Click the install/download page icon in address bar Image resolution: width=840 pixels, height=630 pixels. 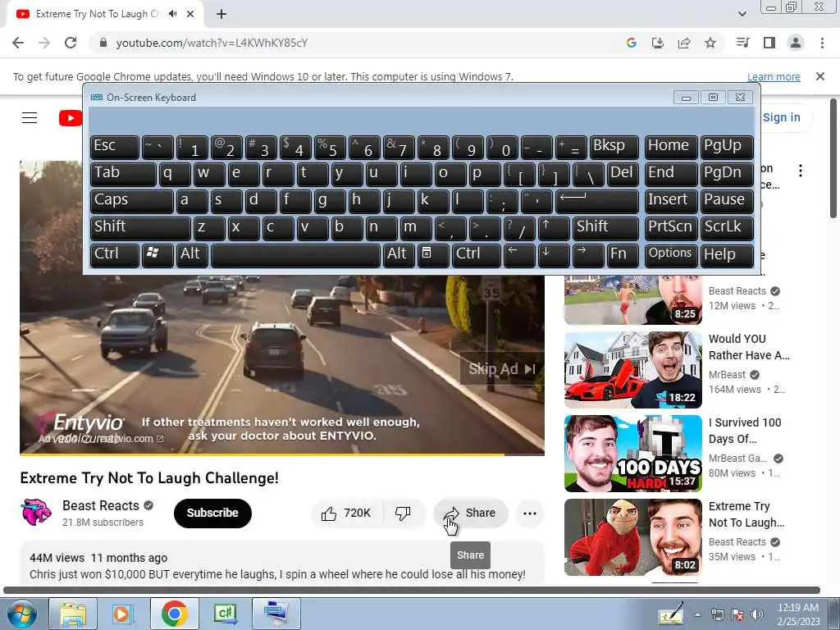(x=657, y=43)
